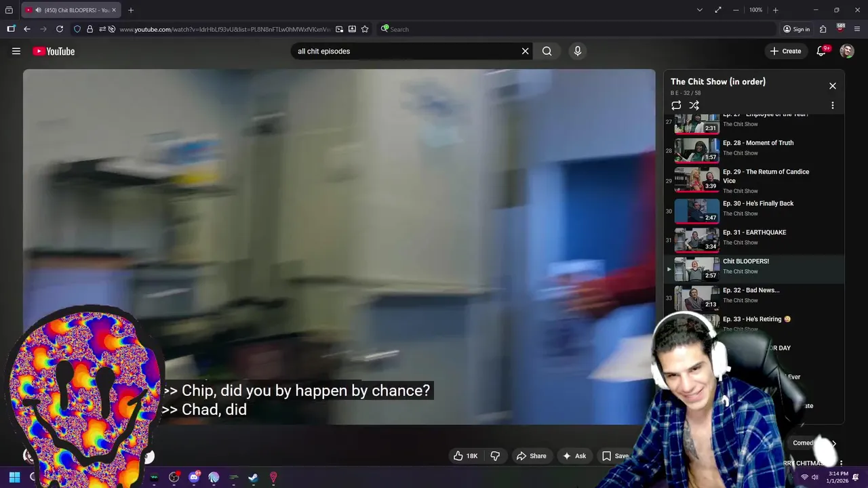Open tracking protection shield icon
The width and height of the screenshot is (868, 488).
tap(77, 29)
